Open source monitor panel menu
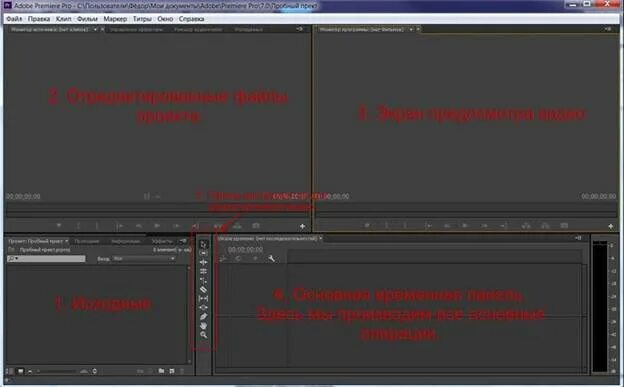Viewport: 624px width, 387px height. 299,29
